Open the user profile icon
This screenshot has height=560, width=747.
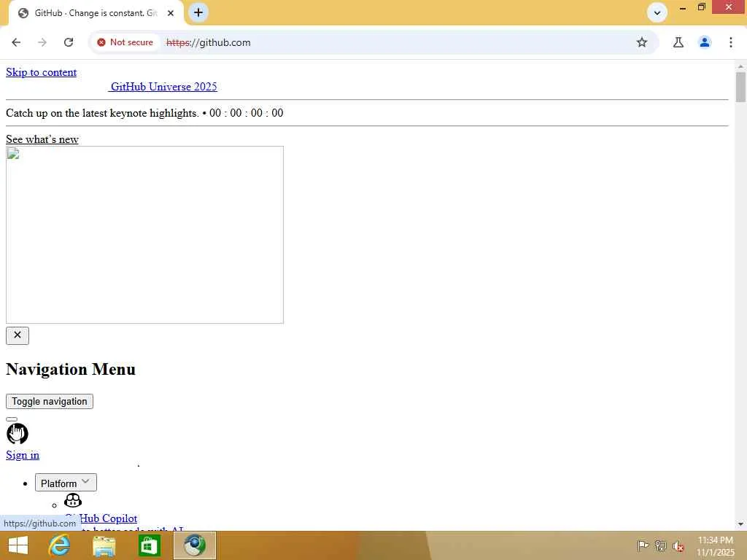point(705,42)
